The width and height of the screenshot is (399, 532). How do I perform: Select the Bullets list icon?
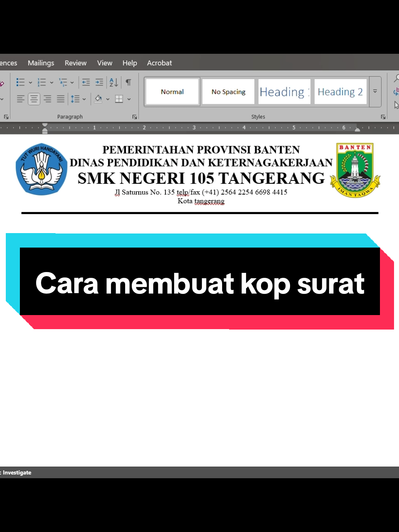(20, 82)
